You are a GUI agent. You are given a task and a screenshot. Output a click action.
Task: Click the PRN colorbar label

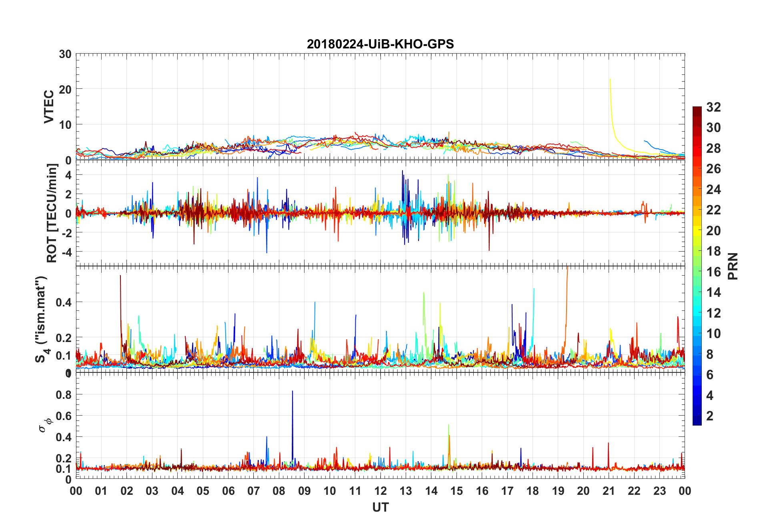(x=733, y=266)
